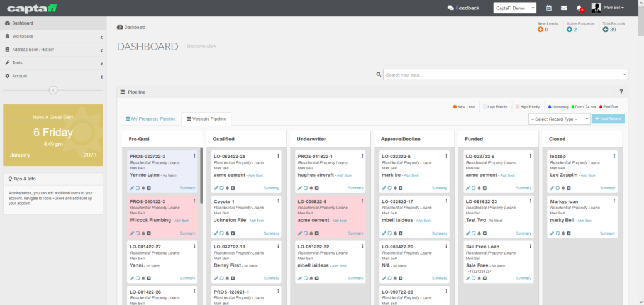Click the pencil edit icon on PROS-032722-3

click(x=132, y=188)
